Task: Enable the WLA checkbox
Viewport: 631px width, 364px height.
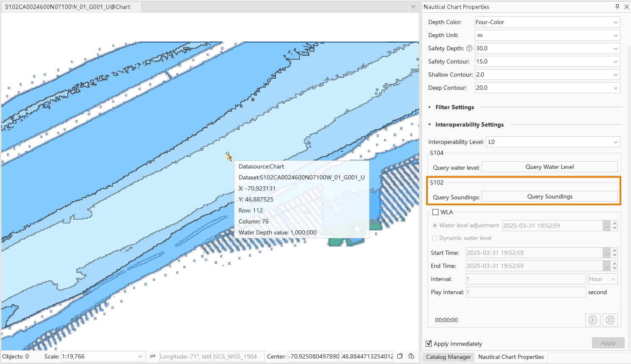Action: coord(435,212)
